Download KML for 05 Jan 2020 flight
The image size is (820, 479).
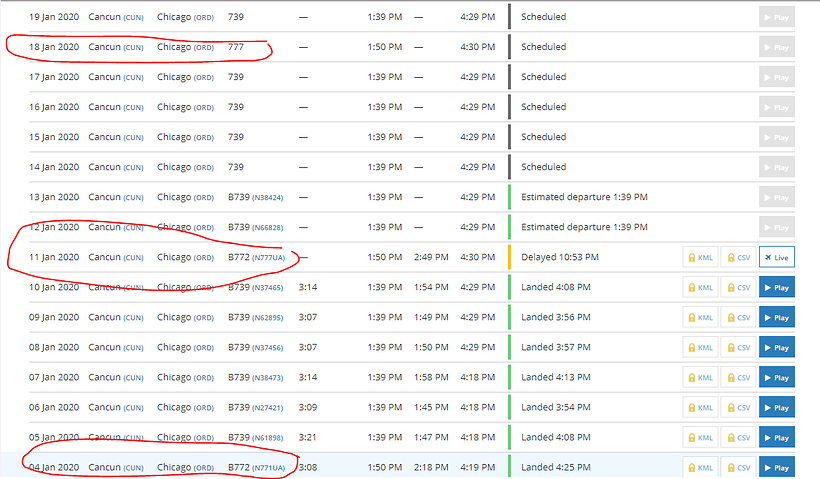point(700,438)
